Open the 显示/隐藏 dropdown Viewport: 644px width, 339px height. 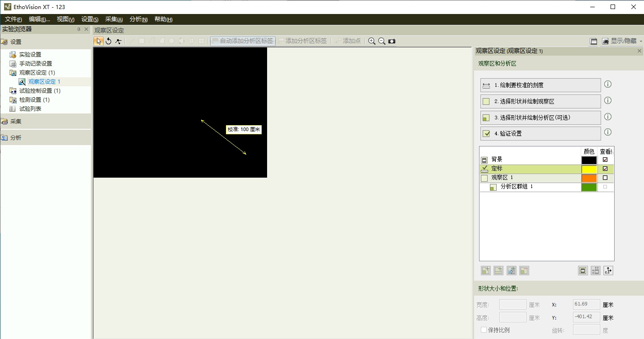click(622, 41)
